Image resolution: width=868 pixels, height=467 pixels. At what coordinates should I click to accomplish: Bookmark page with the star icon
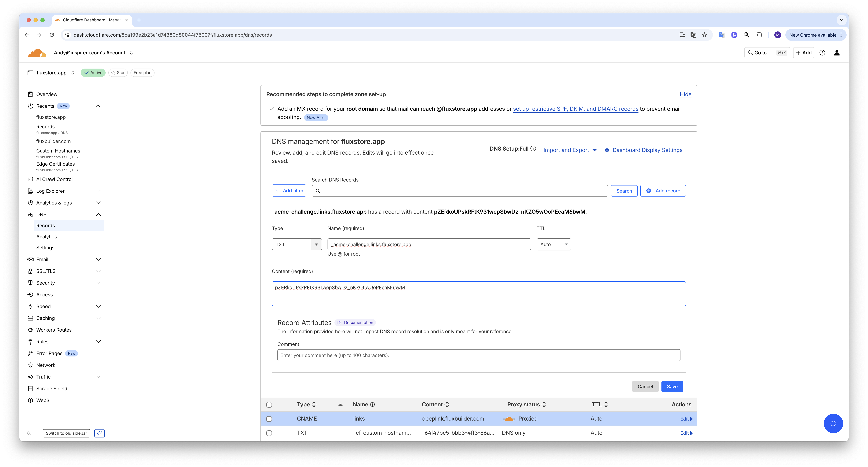(704, 35)
